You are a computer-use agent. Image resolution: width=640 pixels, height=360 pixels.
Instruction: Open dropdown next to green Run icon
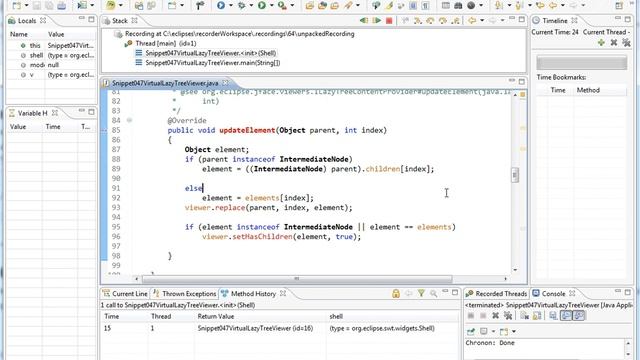pos(271,5)
